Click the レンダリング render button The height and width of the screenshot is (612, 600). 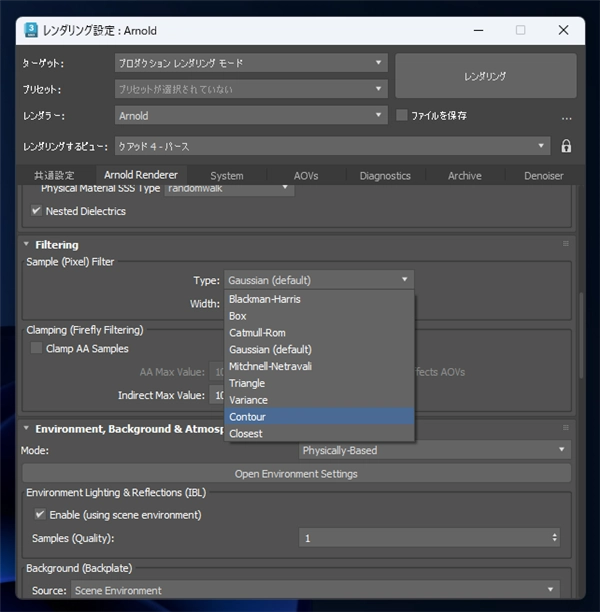click(485, 76)
